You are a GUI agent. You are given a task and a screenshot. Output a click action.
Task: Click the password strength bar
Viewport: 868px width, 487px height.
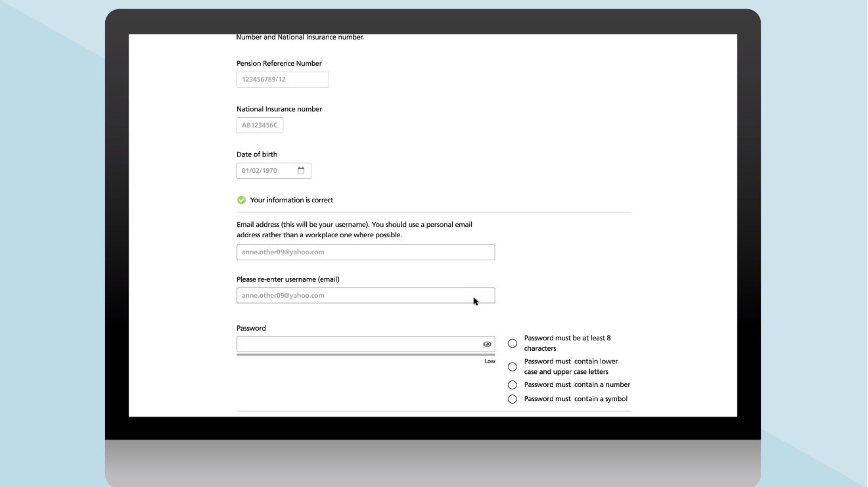365,355
